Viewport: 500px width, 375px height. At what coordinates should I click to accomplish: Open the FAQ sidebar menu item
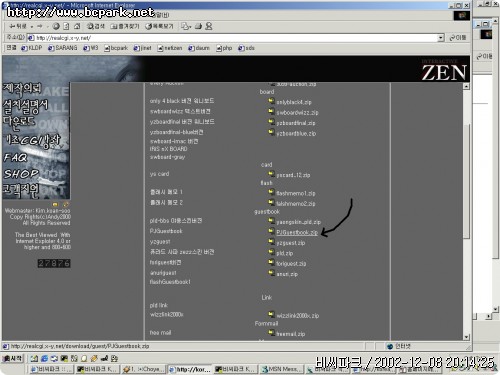pos(15,157)
